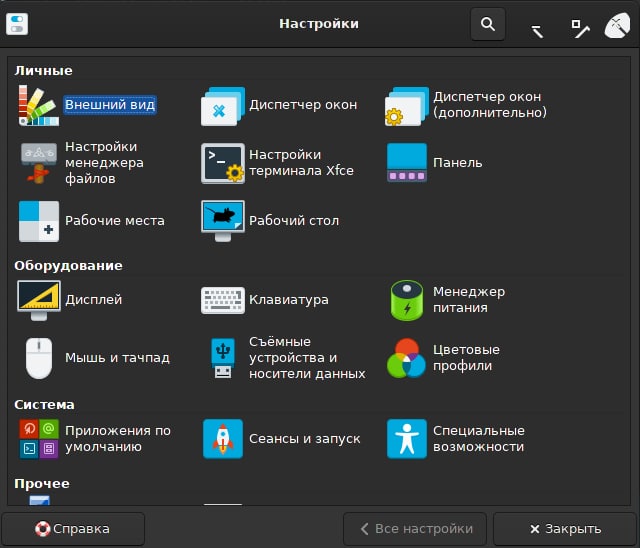Image resolution: width=640 pixels, height=548 pixels.
Task: Close the window with the round title bar button
Action: pos(617,26)
